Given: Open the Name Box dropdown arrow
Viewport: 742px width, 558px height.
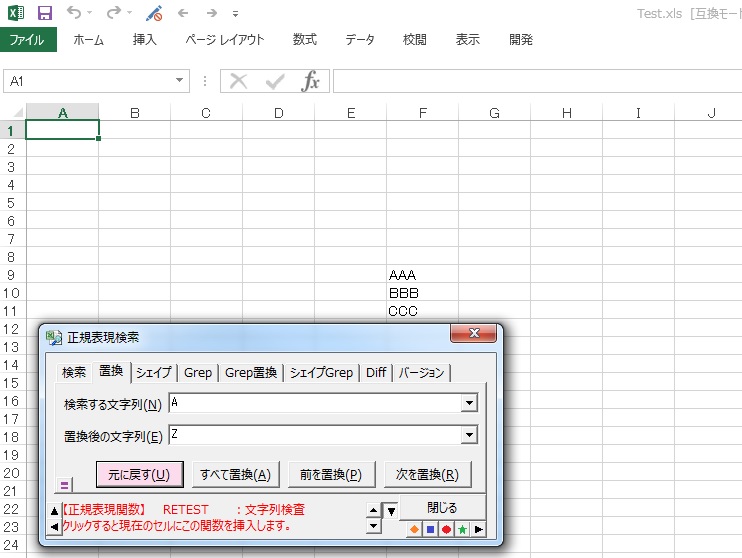Looking at the screenshot, I should (180, 81).
